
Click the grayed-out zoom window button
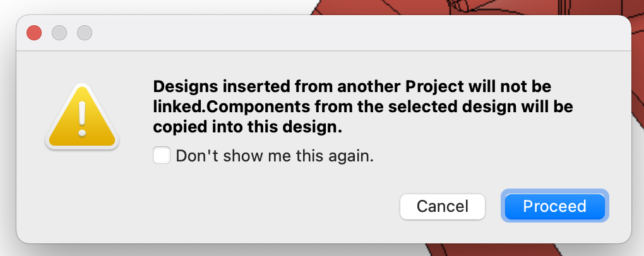point(85,33)
